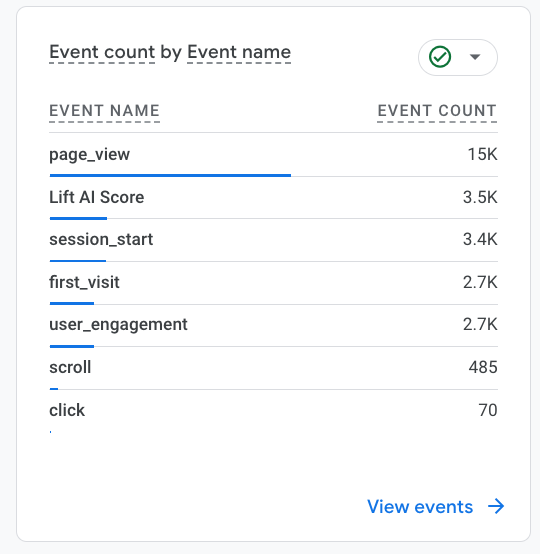Click the 3.4K count value
The width and height of the screenshot is (540, 554).
[480, 240]
